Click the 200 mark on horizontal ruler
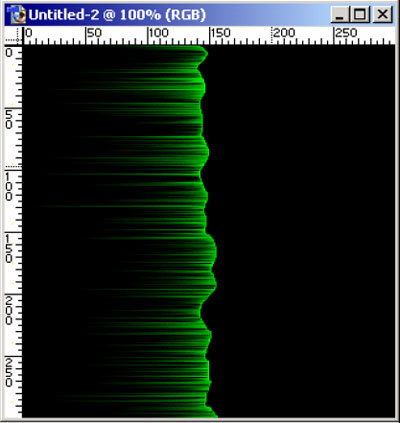The image size is (400, 423). tap(284, 33)
